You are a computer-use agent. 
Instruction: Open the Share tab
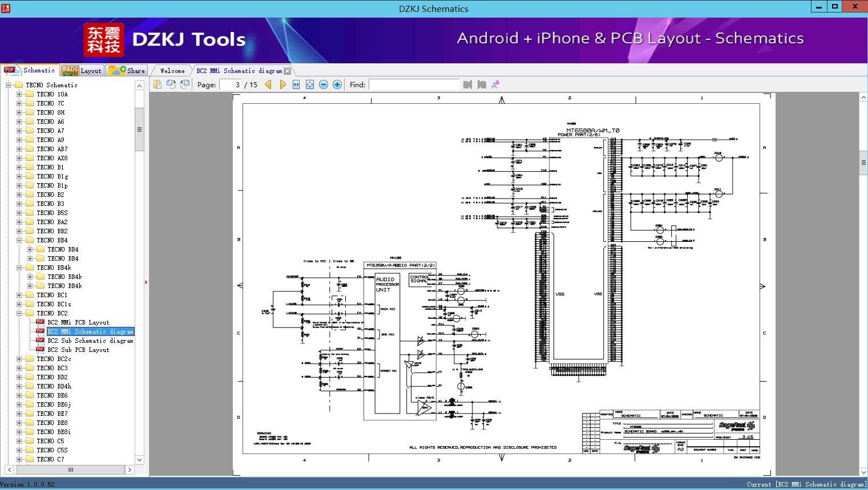click(127, 71)
